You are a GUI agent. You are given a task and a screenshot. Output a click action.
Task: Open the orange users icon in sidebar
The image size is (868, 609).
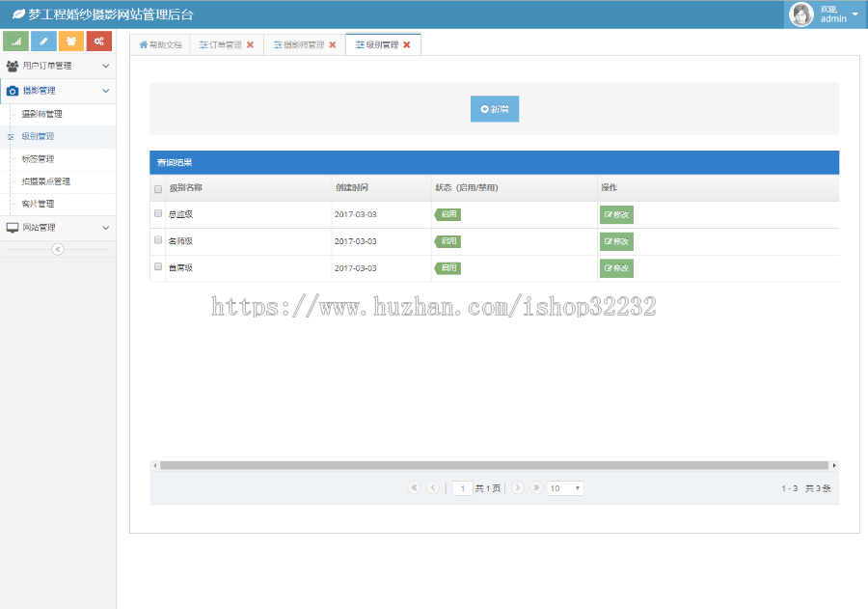(71, 42)
